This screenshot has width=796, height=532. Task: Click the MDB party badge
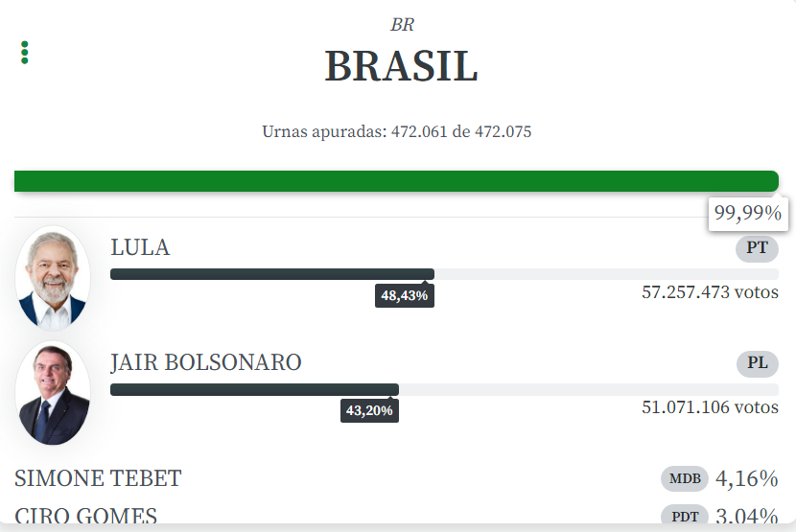685,478
